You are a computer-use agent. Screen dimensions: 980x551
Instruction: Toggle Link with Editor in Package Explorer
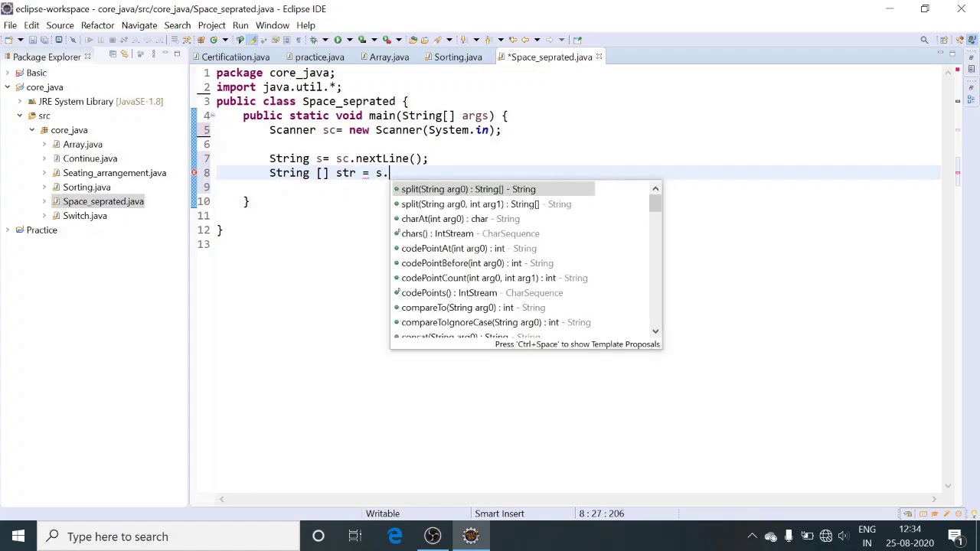coord(124,54)
